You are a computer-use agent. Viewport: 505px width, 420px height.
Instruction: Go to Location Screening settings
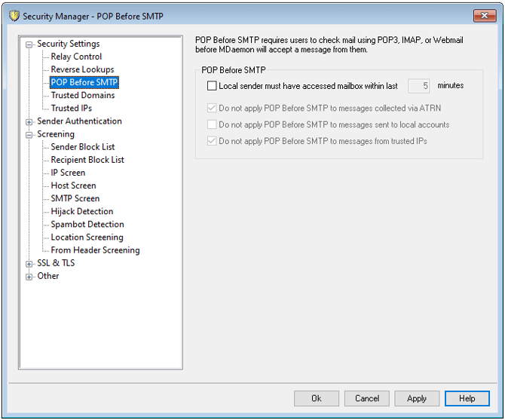87,238
